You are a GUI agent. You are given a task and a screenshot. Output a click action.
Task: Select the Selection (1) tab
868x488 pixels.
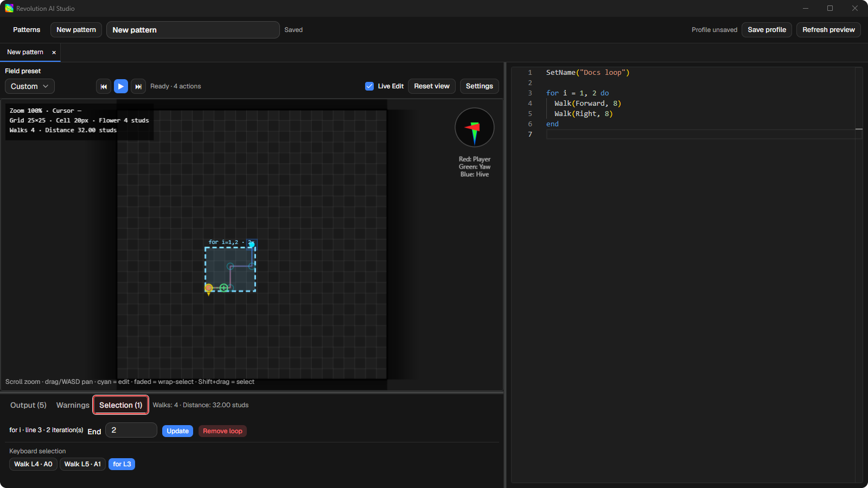click(121, 405)
